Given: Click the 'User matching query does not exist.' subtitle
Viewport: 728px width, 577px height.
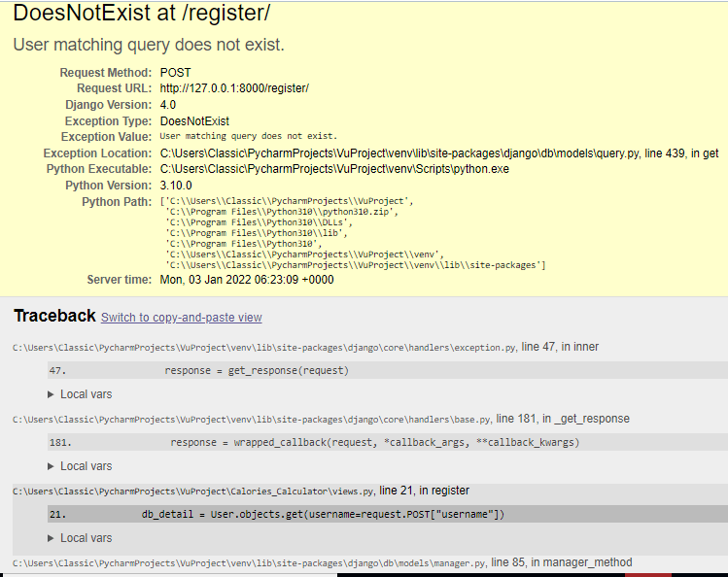Looking at the screenshot, I should [149, 45].
